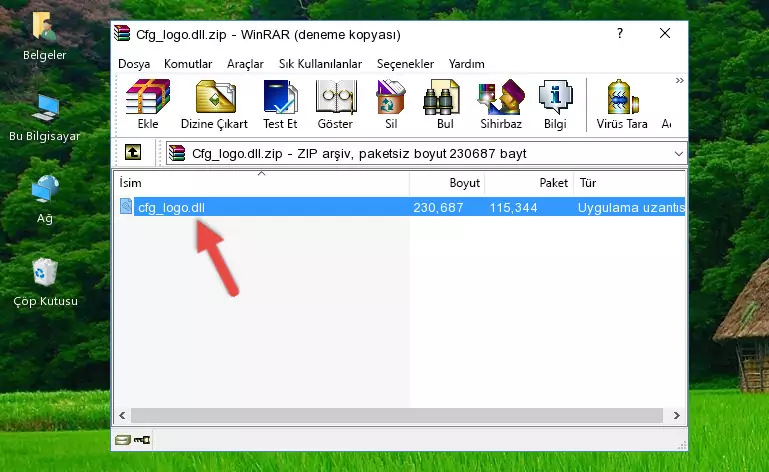Sort list by Paket column
This screenshot has width=769, height=472.
pos(529,183)
